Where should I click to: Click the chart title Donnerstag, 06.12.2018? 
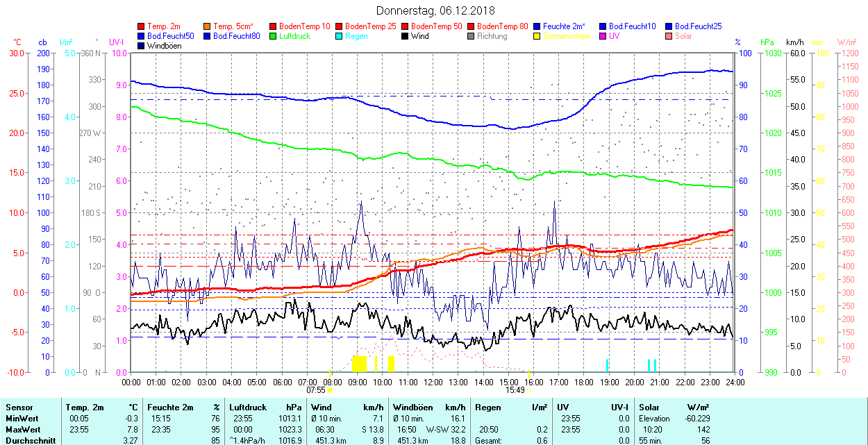[435, 10]
